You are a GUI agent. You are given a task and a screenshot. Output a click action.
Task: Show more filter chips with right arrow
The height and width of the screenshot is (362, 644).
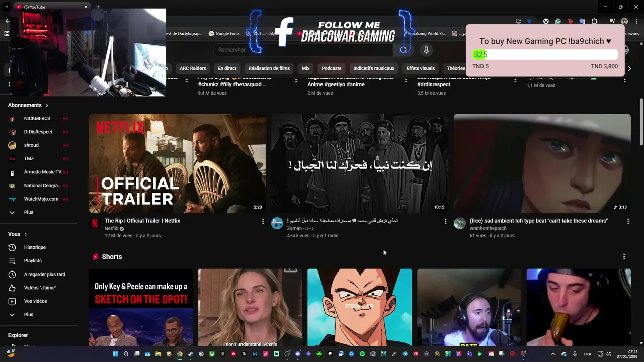pyautogui.click(x=629, y=69)
